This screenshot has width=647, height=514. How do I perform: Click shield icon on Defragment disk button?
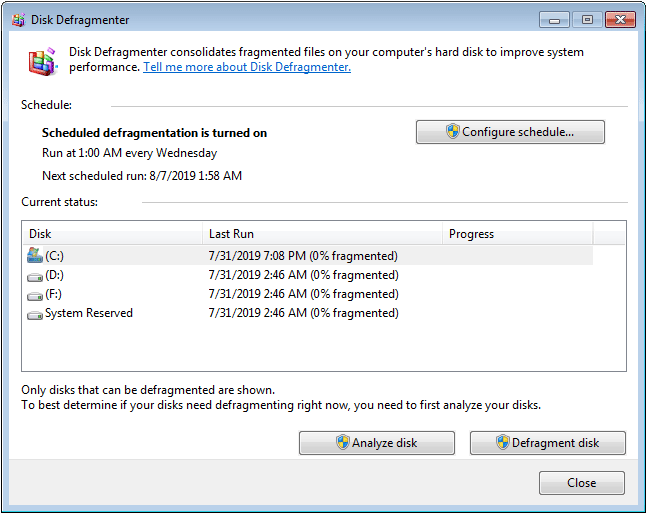tap(502, 443)
